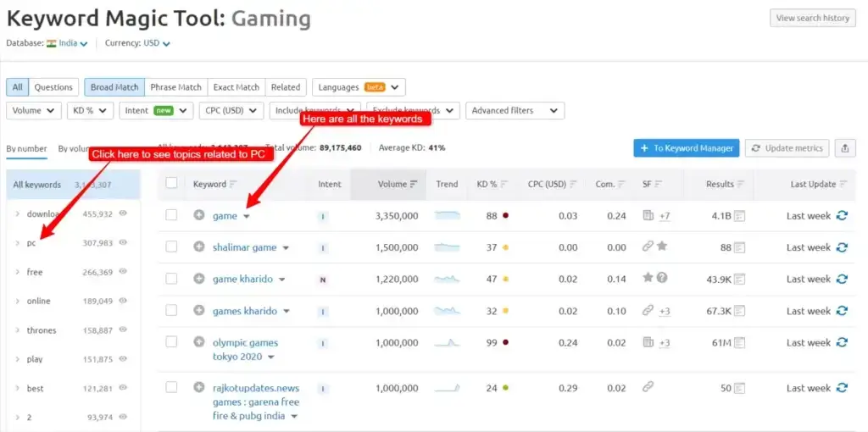Screen dimensions: 868x432
Task: Change the USD currency dropdown
Action: point(157,43)
